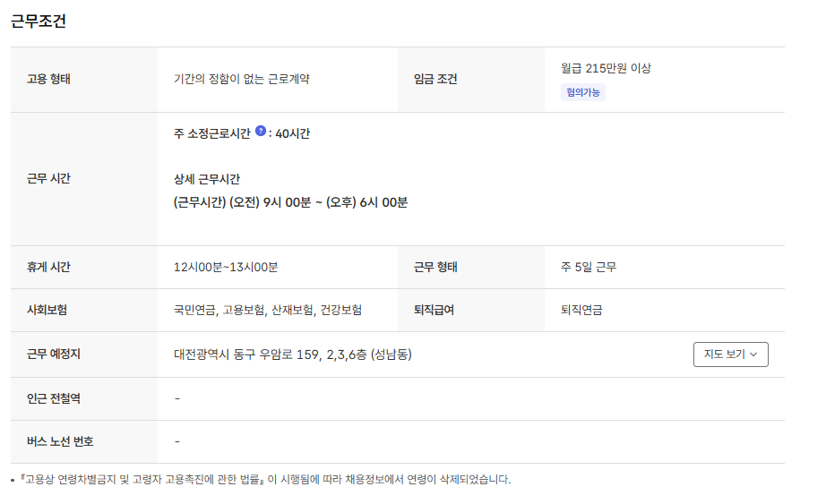This screenshot has width=826, height=504.
Task: Click the 9시 00분 ~ 6시 00분 working hours text
Action: point(290,202)
